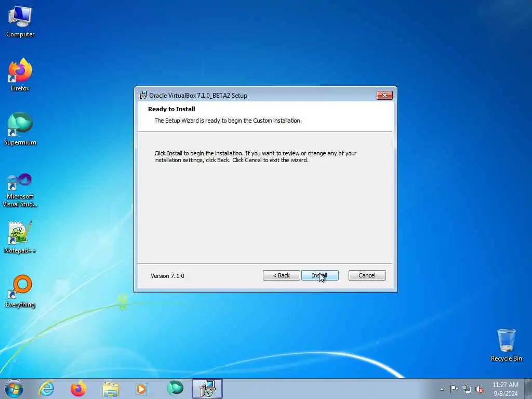Image resolution: width=532 pixels, height=399 pixels.
Task: Click the muted volume tray icon
Action: click(x=480, y=389)
